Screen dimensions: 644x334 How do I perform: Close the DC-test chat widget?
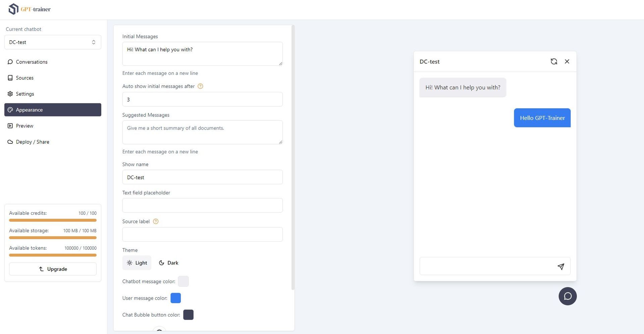567,61
